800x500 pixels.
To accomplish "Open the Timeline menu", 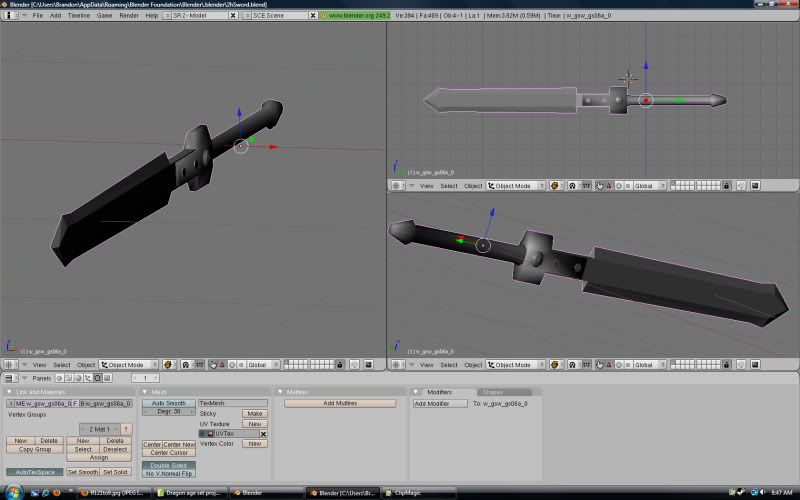I will pyautogui.click(x=79, y=15).
